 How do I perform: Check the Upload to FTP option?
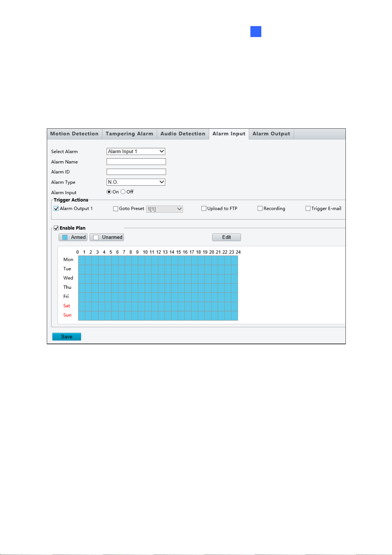(x=204, y=208)
